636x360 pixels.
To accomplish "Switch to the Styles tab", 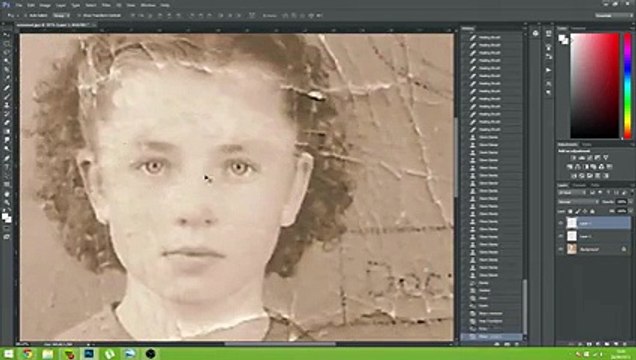I will (587, 144).
